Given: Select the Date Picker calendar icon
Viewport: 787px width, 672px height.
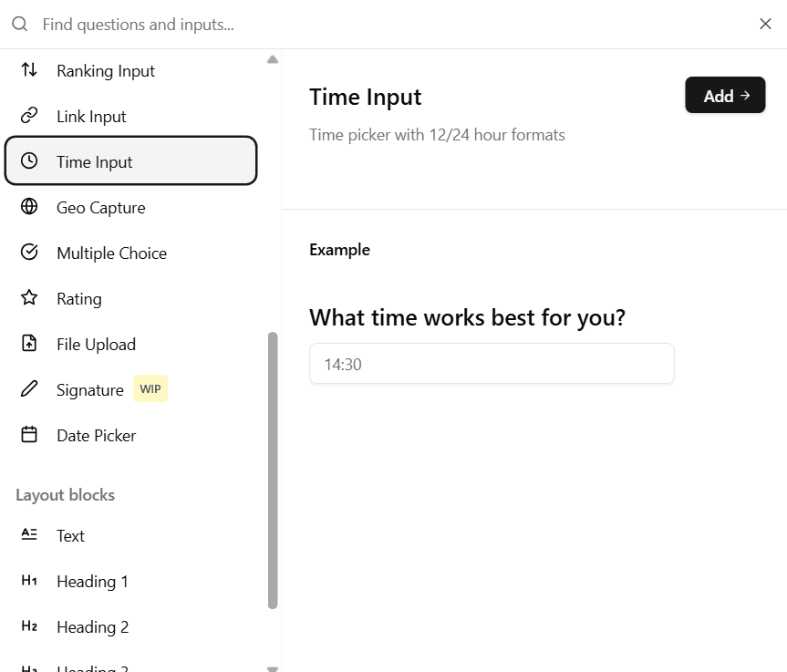Looking at the screenshot, I should tap(29, 435).
